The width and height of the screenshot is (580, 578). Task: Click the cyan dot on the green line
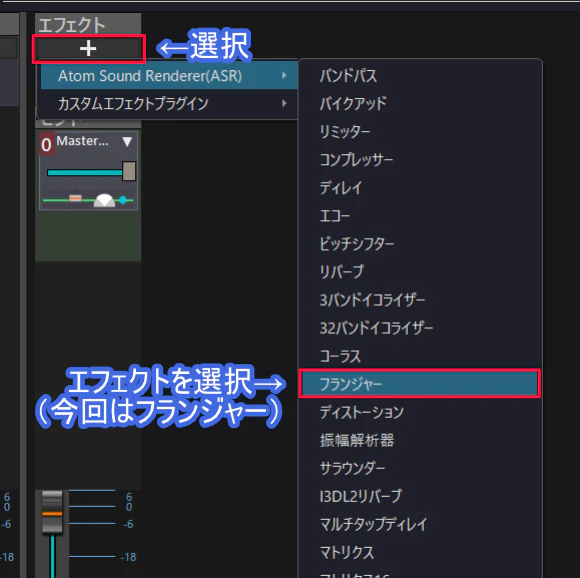[123, 200]
